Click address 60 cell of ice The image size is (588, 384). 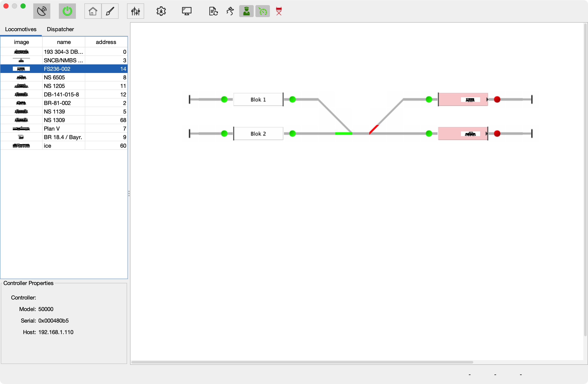(x=106, y=146)
